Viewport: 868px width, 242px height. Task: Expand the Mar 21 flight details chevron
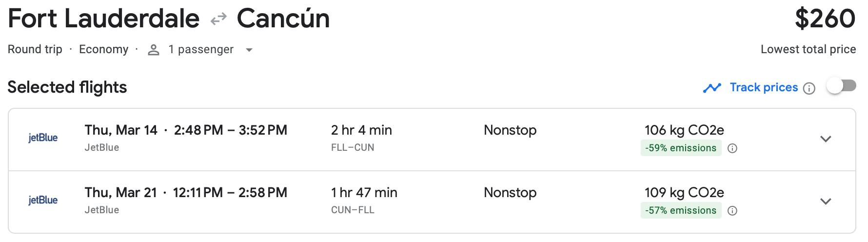pos(826,202)
